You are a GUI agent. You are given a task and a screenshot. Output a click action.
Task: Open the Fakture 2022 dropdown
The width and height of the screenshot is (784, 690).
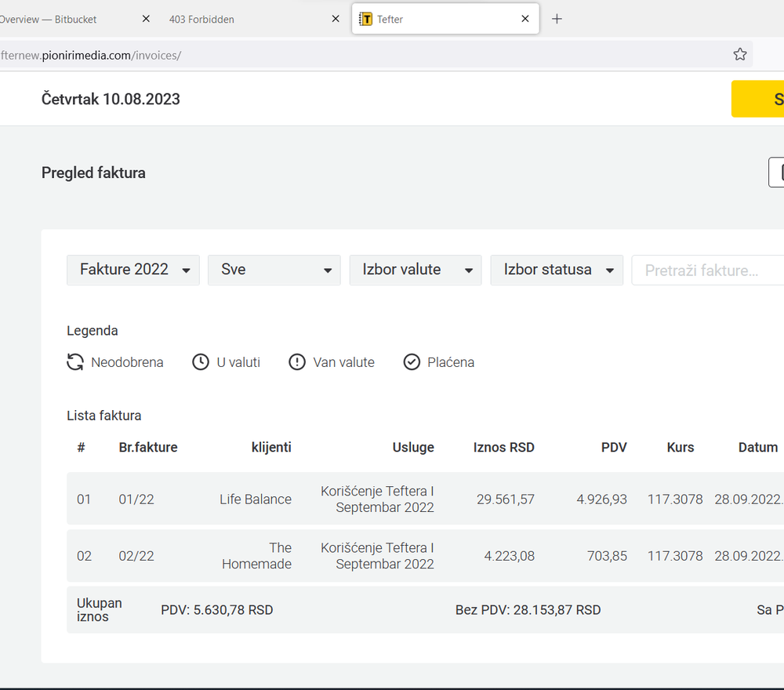(133, 270)
